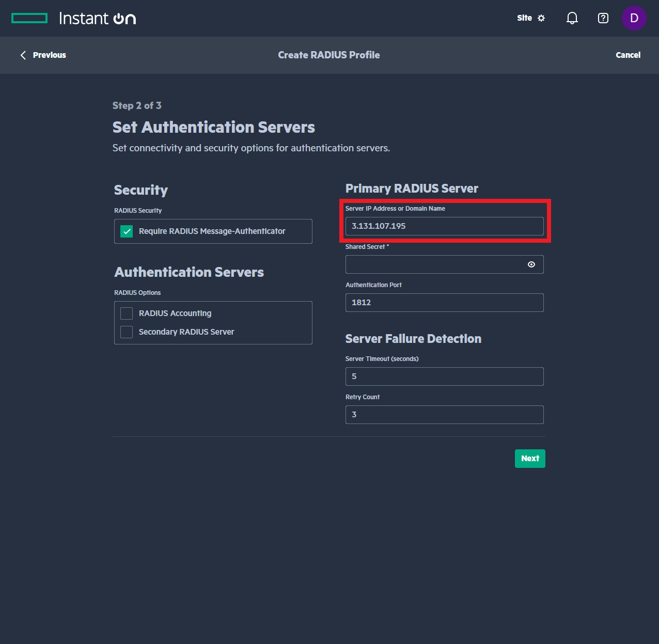Image resolution: width=659 pixels, height=644 pixels.
Task: Focus the Server Timeout field
Action: 445,376
